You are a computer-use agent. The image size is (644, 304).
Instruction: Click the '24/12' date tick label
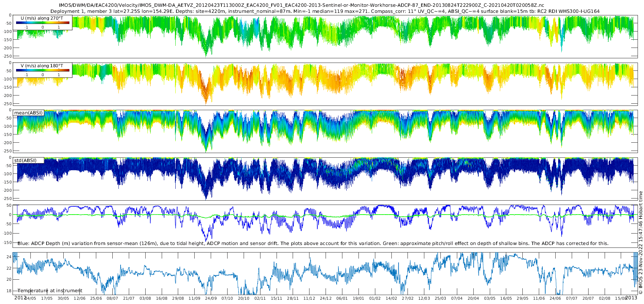[x=326, y=298]
